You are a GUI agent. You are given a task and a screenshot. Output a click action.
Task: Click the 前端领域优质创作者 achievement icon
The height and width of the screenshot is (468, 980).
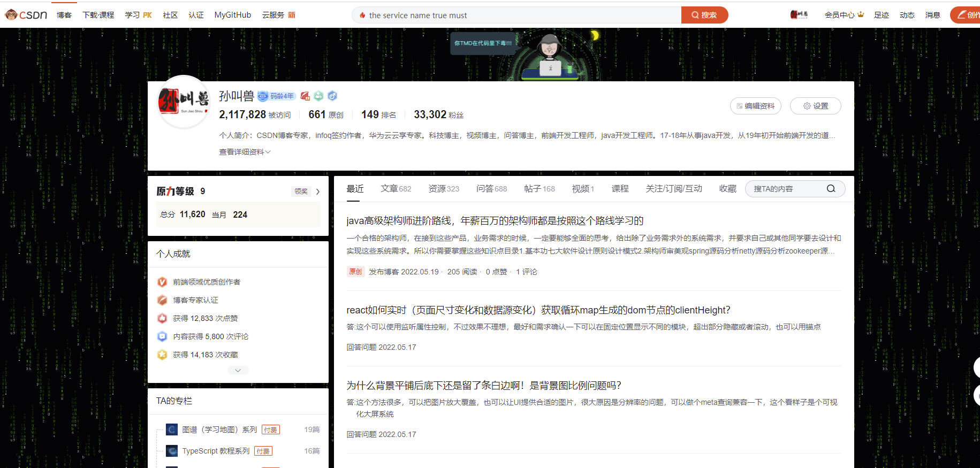click(x=162, y=282)
